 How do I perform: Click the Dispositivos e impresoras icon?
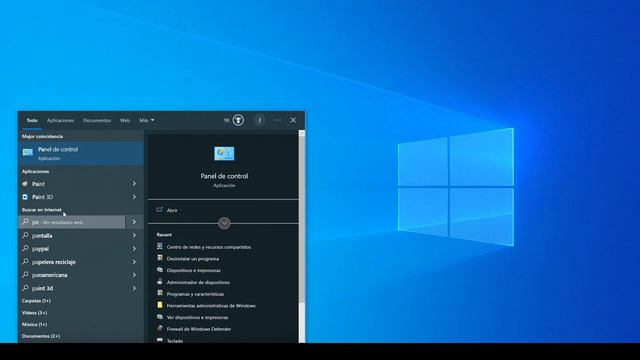pyautogui.click(x=160, y=270)
